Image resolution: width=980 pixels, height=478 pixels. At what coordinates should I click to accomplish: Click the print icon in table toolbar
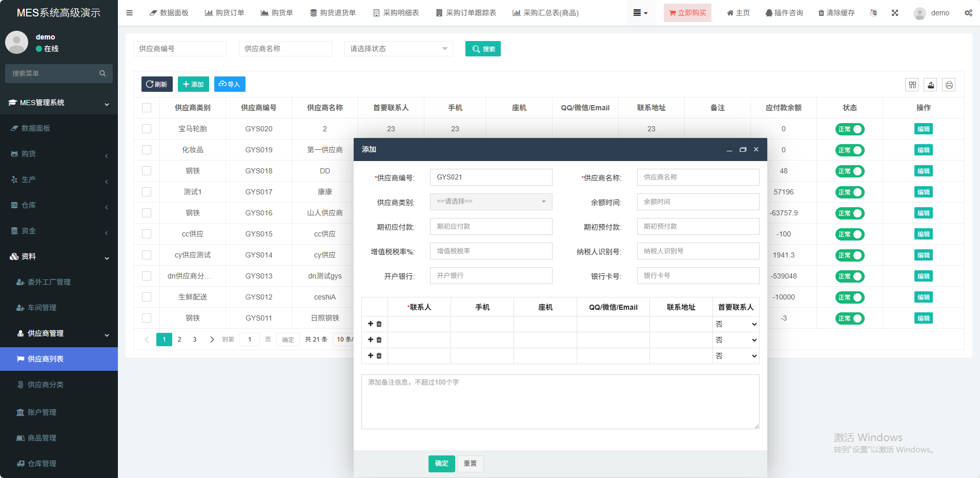(949, 85)
